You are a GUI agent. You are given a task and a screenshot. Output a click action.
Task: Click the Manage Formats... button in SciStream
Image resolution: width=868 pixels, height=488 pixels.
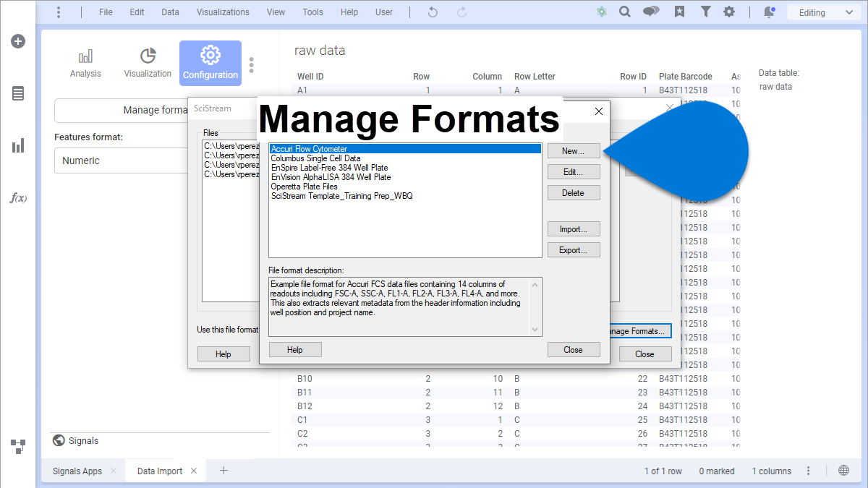[639, 331]
